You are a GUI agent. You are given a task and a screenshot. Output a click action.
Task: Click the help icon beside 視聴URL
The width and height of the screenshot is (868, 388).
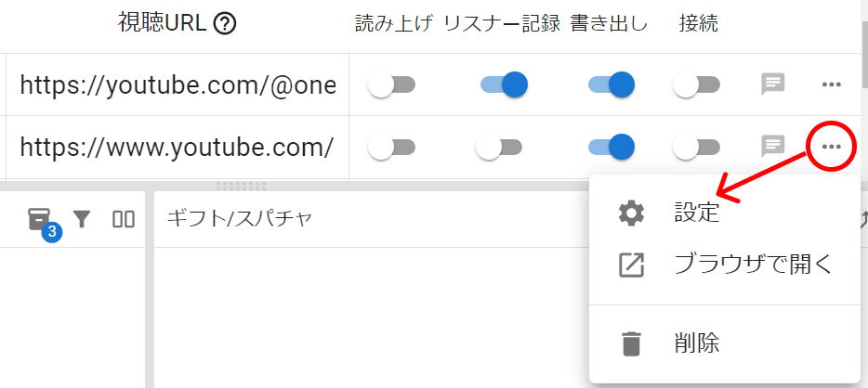(224, 24)
